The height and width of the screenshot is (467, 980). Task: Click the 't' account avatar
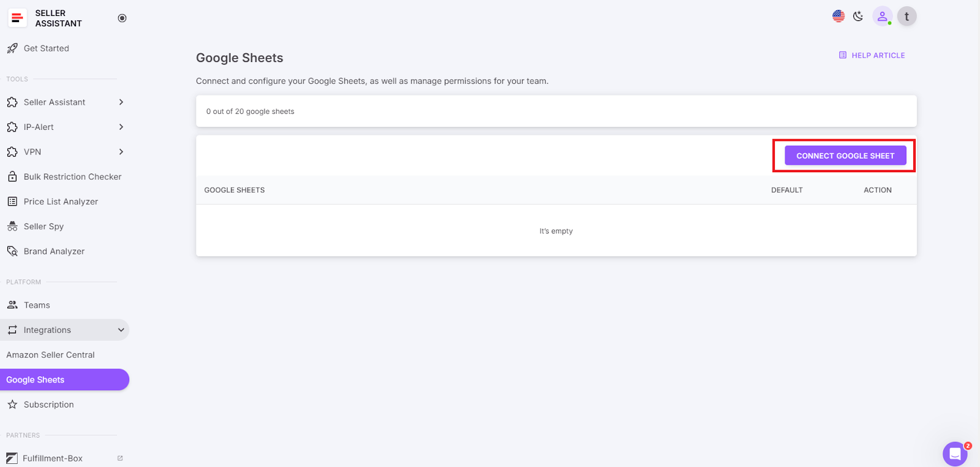pos(907,17)
